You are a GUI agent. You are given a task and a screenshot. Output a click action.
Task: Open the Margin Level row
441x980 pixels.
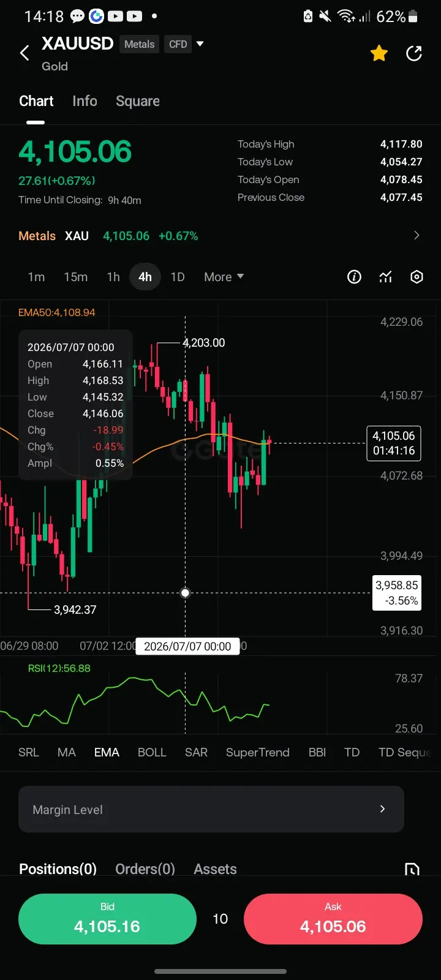[211, 809]
